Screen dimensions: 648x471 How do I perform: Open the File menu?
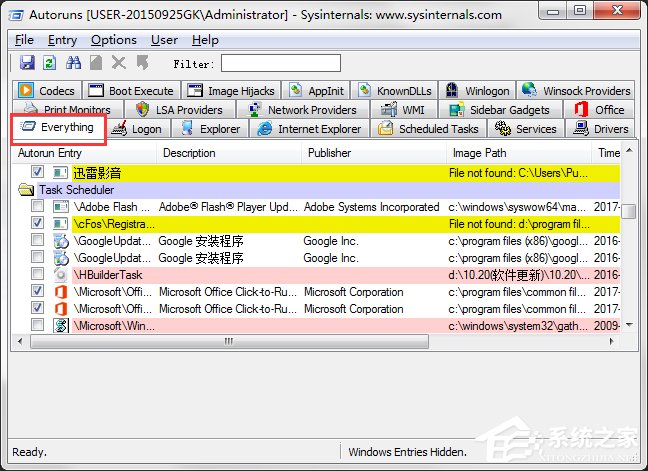[24, 40]
